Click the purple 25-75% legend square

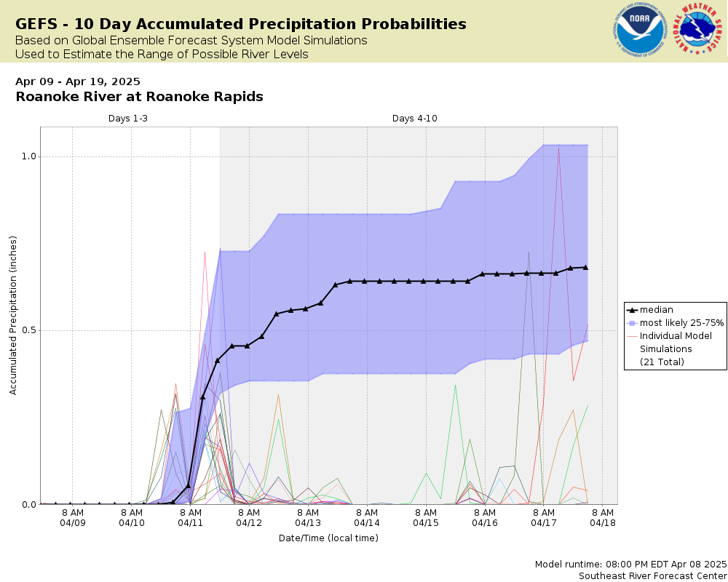(631, 323)
